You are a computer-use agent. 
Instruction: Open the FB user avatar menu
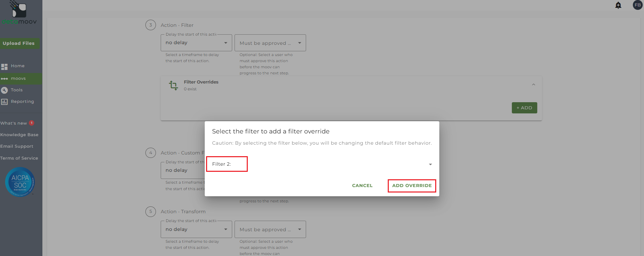tap(638, 5)
